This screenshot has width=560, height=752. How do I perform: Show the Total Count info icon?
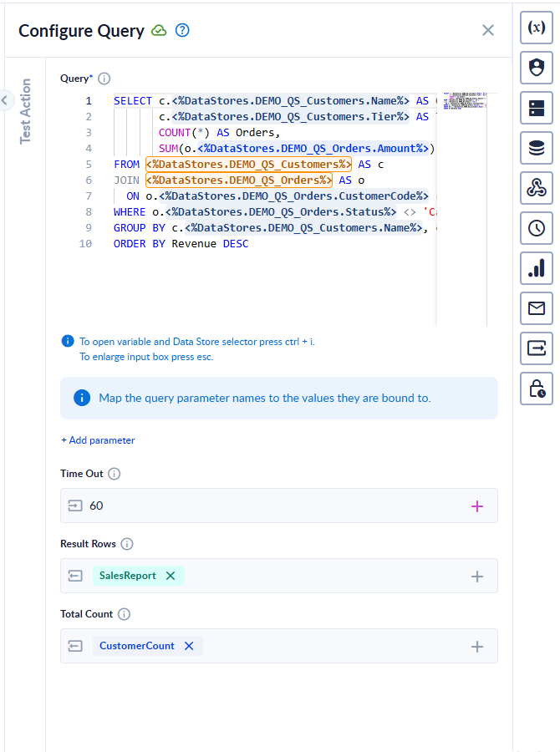pyautogui.click(x=125, y=614)
